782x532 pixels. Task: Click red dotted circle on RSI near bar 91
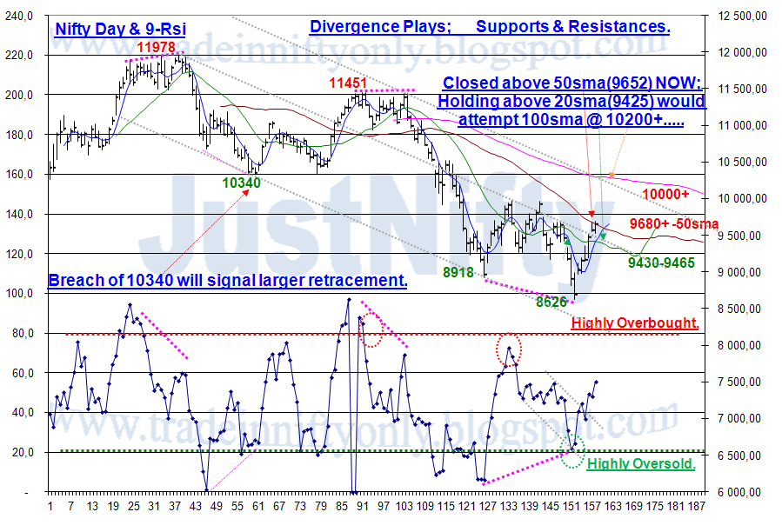coord(371,330)
